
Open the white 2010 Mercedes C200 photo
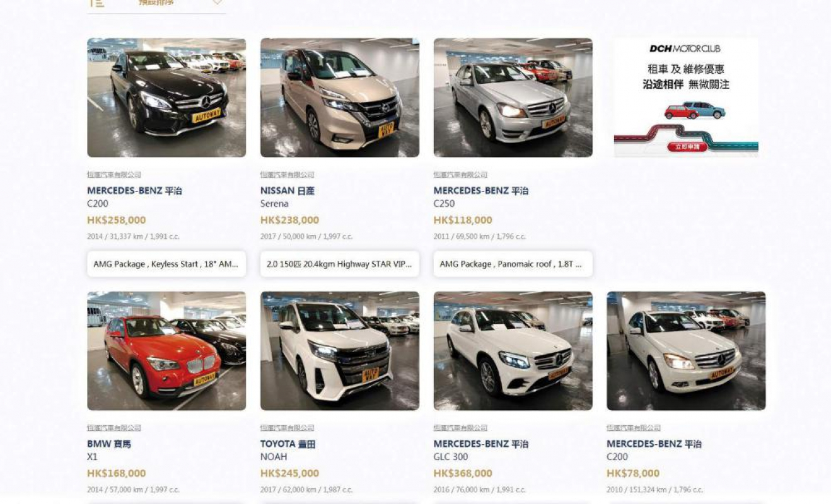tap(686, 351)
